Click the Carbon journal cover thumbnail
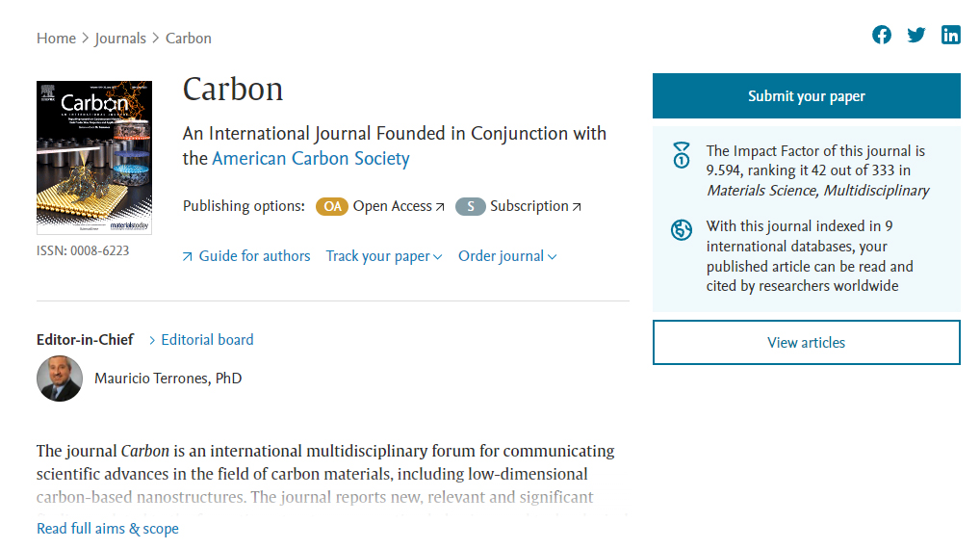 point(94,158)
